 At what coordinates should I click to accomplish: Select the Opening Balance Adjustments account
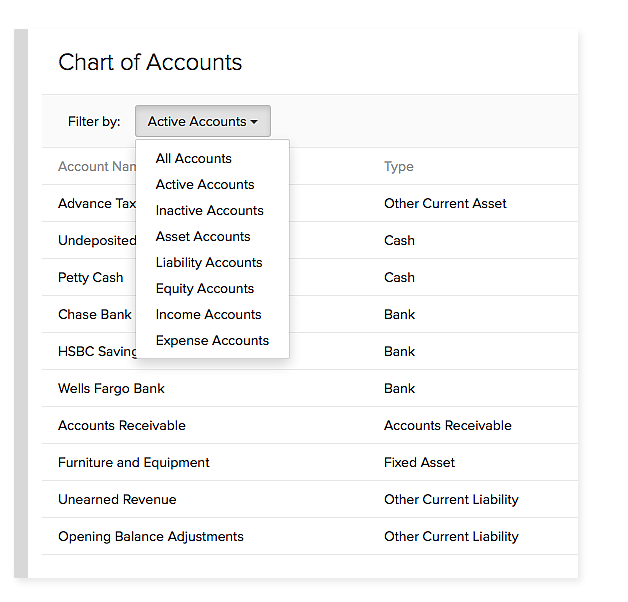click(x=151, y=536)
